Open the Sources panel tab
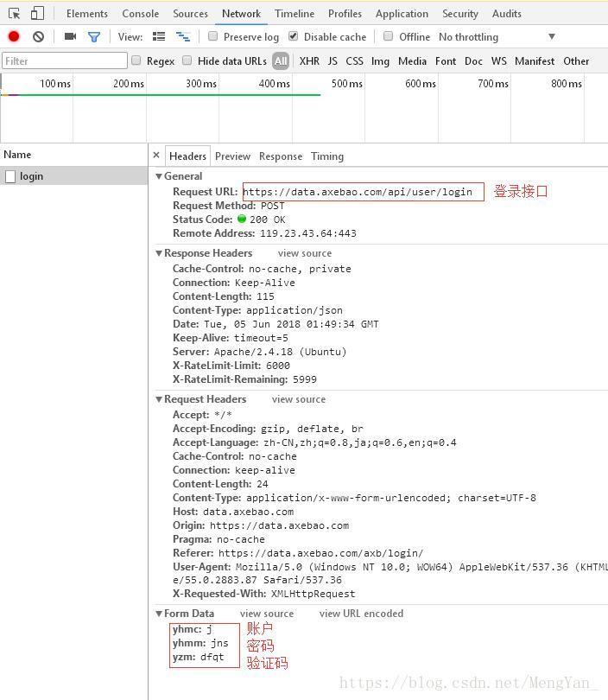This screenshot has width=608, height=700. [x=191, y=14]
